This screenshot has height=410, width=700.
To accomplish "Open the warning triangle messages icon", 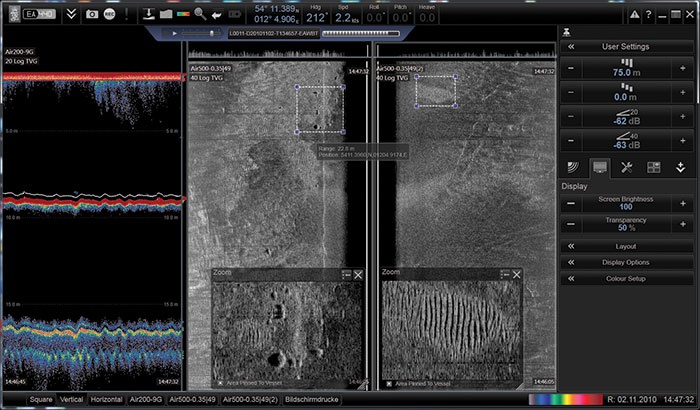I will pos(634,15).
